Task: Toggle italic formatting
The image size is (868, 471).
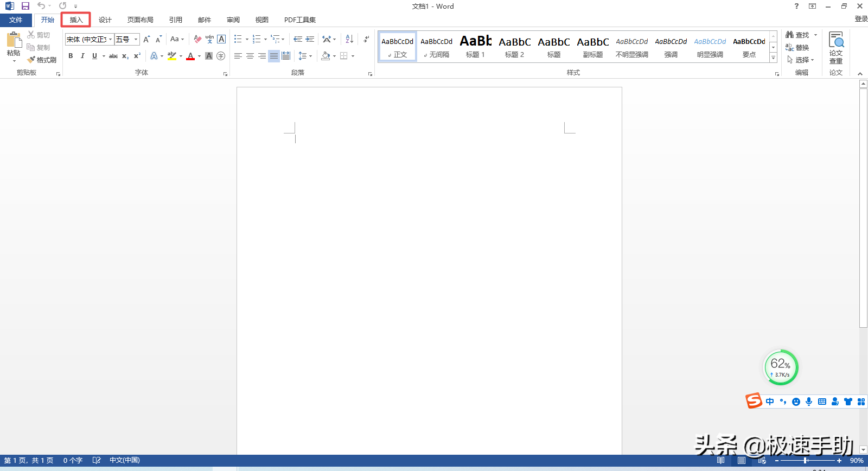Action: [82, 56]
